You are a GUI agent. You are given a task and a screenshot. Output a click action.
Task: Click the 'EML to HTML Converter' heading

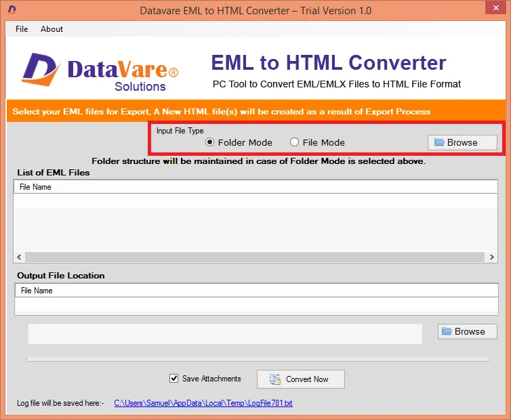click(x=329, y=62)
